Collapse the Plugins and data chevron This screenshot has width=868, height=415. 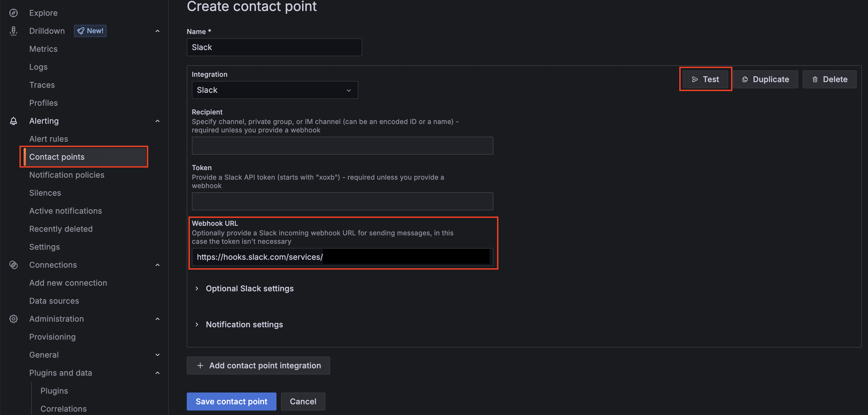(157, 373)
